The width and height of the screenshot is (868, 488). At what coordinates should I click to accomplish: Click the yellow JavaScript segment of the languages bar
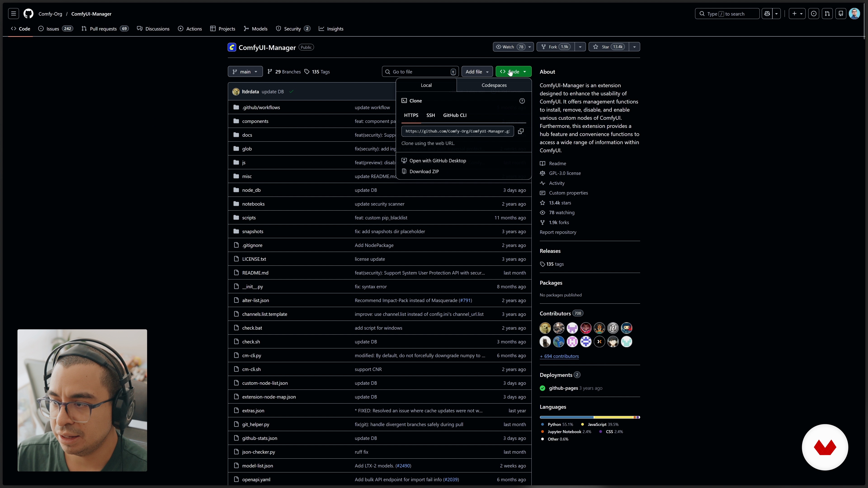click(x=614, y=417)
